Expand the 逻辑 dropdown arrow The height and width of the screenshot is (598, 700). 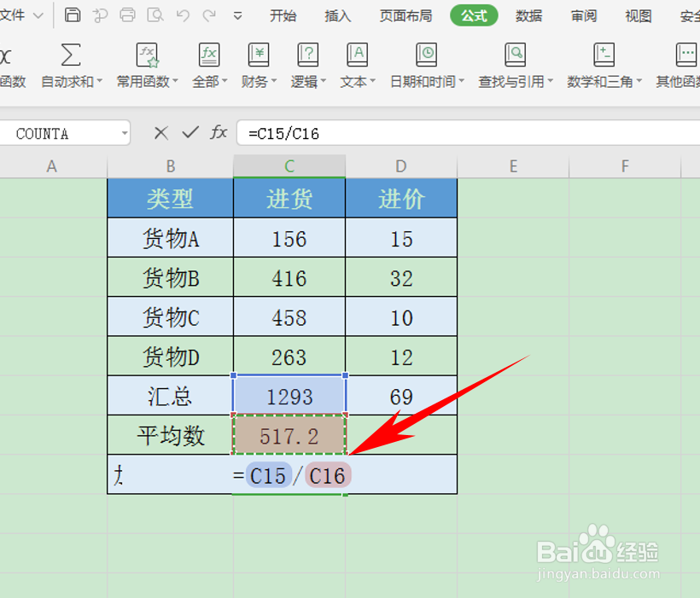coord(324,81)
